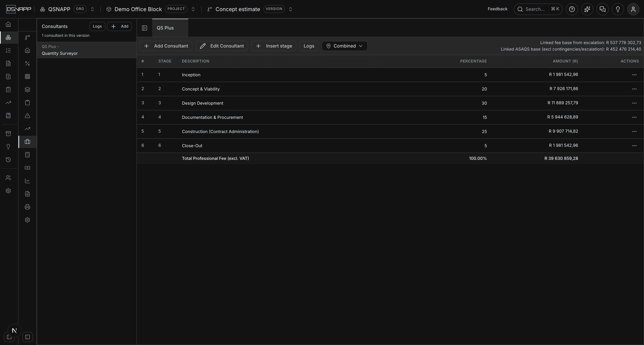644x345 pixels.
Task: Collapse the consultants panel toggle icon
Action: tap(145, 28)
